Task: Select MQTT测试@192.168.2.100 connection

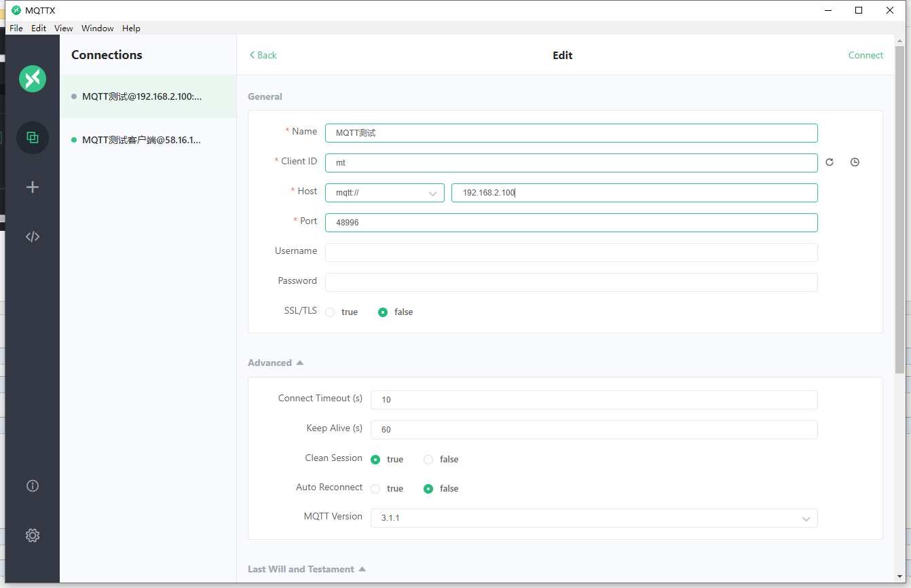Action: point(148,96)
